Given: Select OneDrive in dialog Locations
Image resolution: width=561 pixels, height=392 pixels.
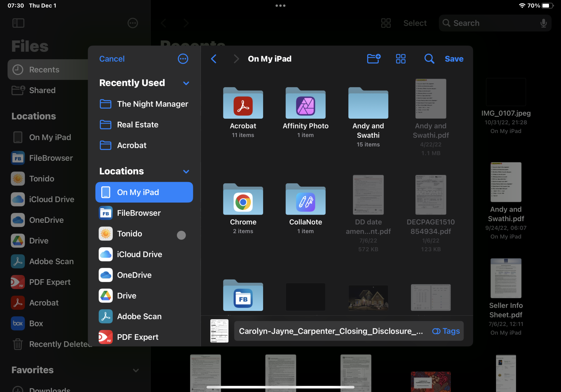Looking at the screenshot, I should [144, 275].
